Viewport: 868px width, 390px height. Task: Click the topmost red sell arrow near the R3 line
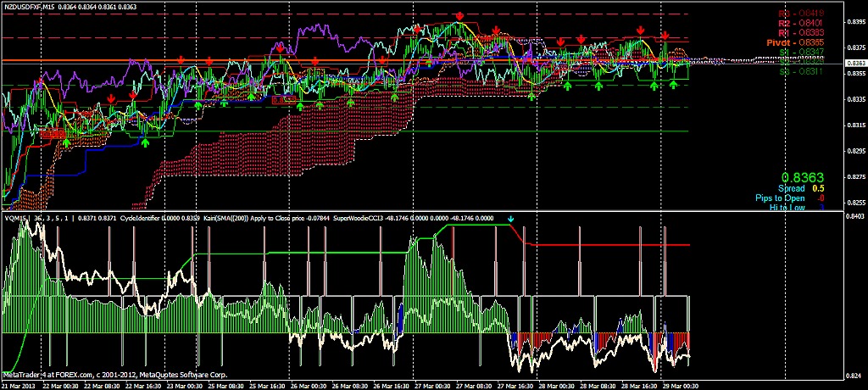(x=459, y=16)
